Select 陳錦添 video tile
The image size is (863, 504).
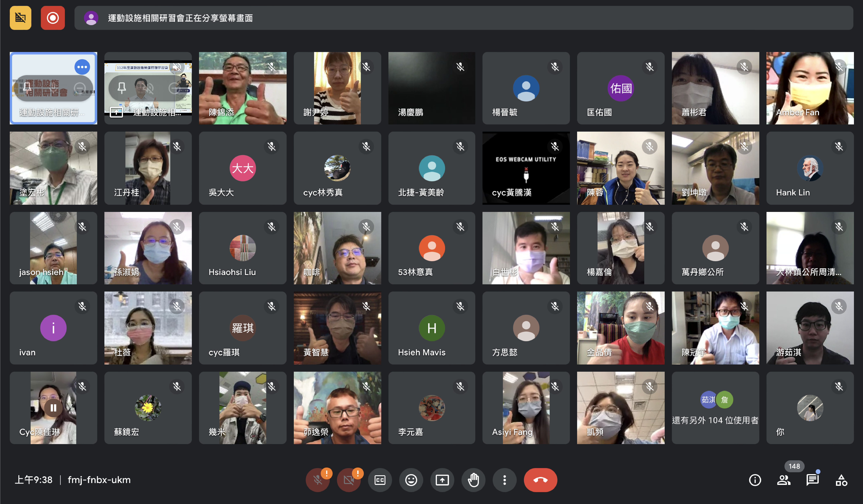[242, 88]
